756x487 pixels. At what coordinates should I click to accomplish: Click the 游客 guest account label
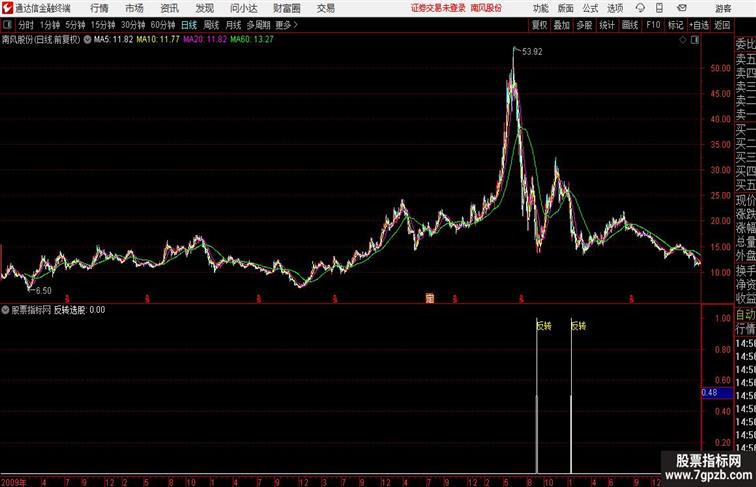point(723,8)
